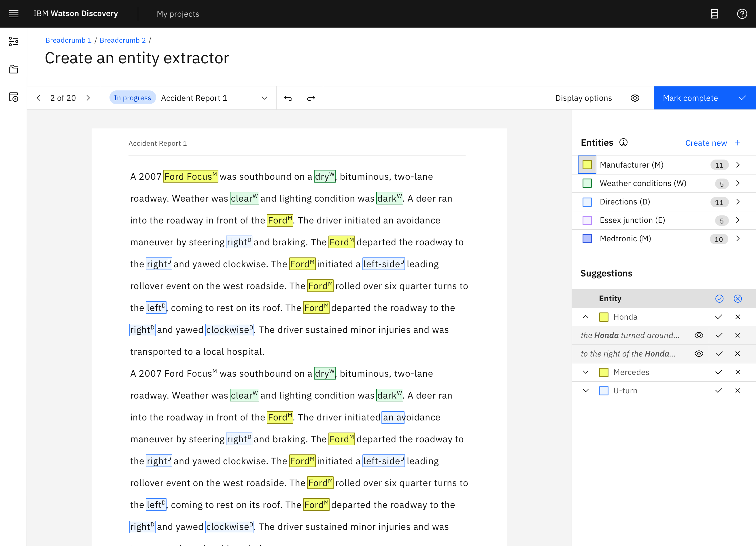
Task: Click the plus icon next to Create new
Action: click(737, 143)
